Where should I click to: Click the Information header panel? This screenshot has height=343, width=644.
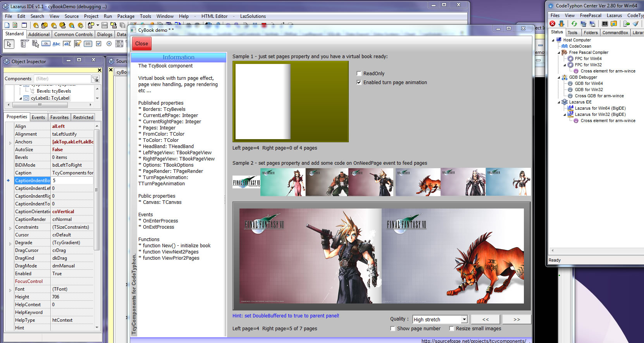(179, 57)
